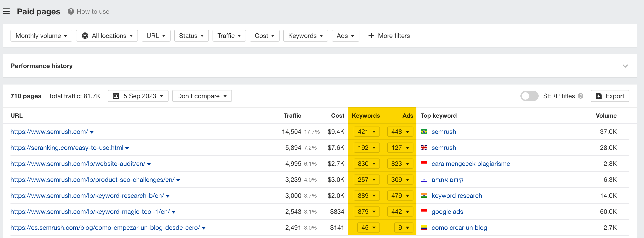Click the SERP titles question mark icon
The width and height of the screenshot is (644, 238).
click(581, 96)
